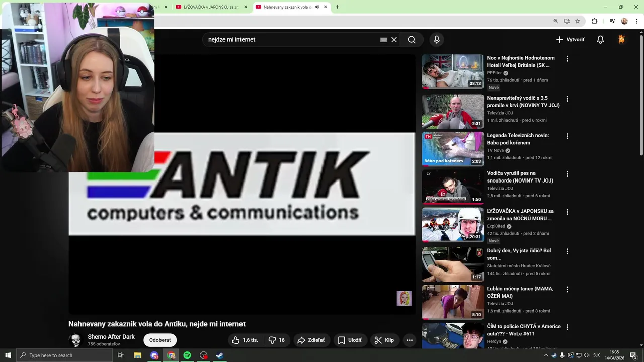
Task: Open options for ČÍM to policie CHYTÁ video
Action: (567, 327)
